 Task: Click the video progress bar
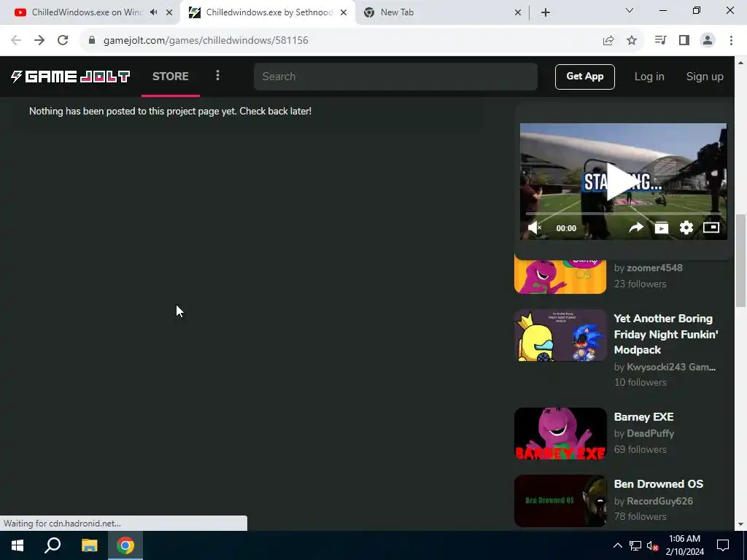click(623, 213)
